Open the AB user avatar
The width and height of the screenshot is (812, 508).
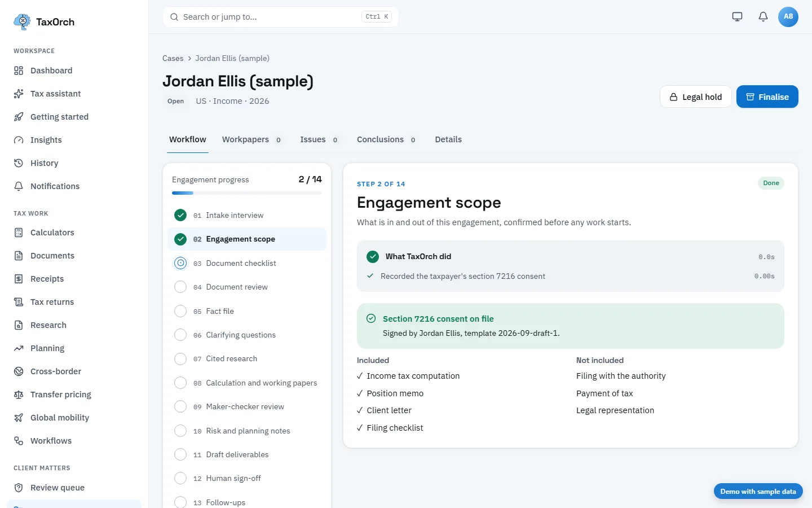[x=788, y=16]
